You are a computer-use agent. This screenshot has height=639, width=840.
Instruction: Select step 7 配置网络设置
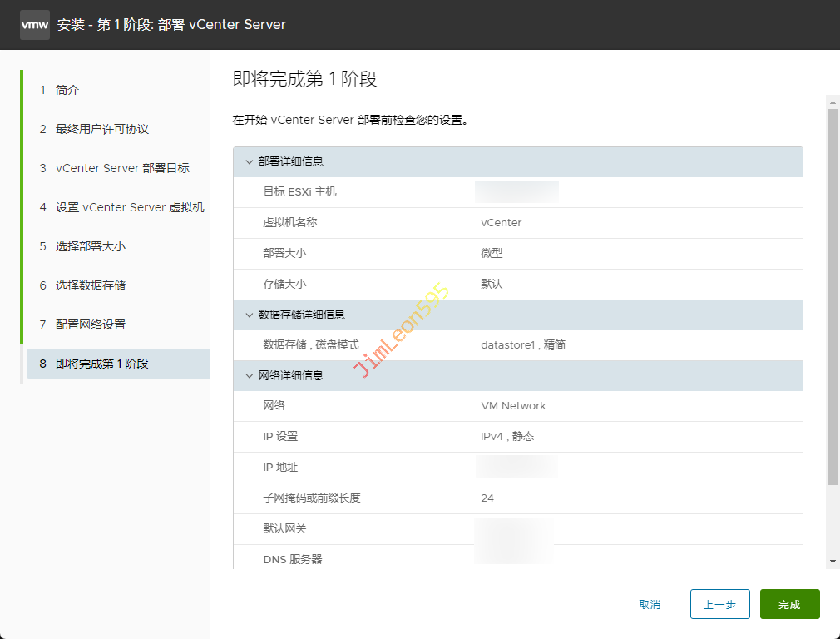(x=90, y=324)
